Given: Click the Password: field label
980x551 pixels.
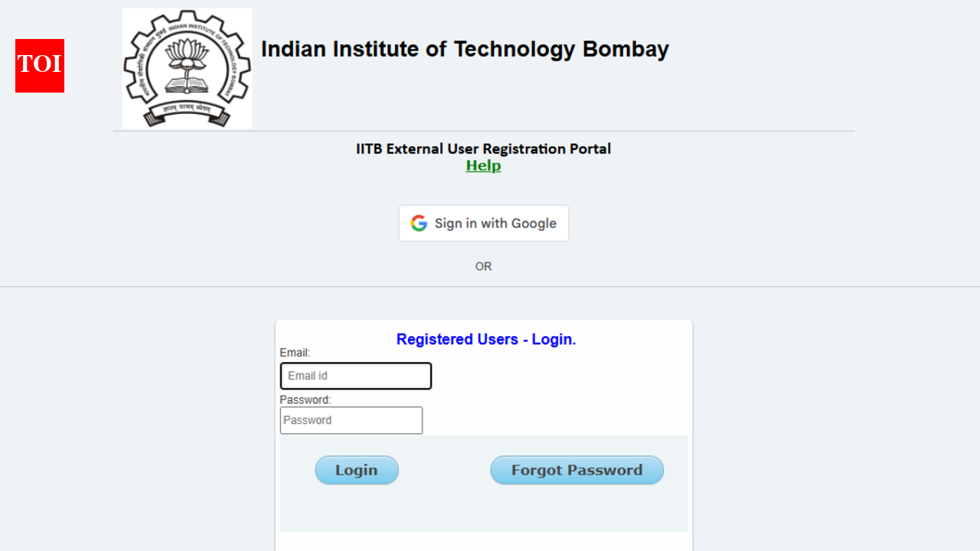Looking at the screenshot, I should pos(305,399).
